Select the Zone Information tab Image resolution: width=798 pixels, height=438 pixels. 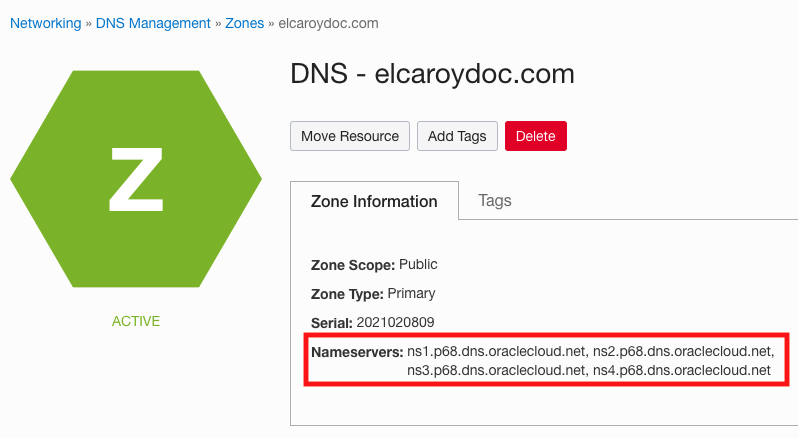point(374,201)
